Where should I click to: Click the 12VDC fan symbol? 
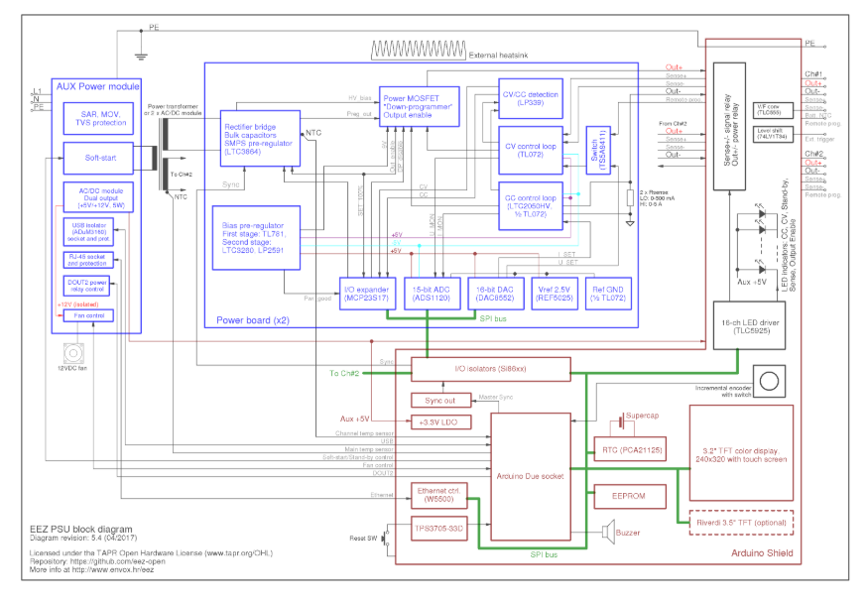(73, 352)
